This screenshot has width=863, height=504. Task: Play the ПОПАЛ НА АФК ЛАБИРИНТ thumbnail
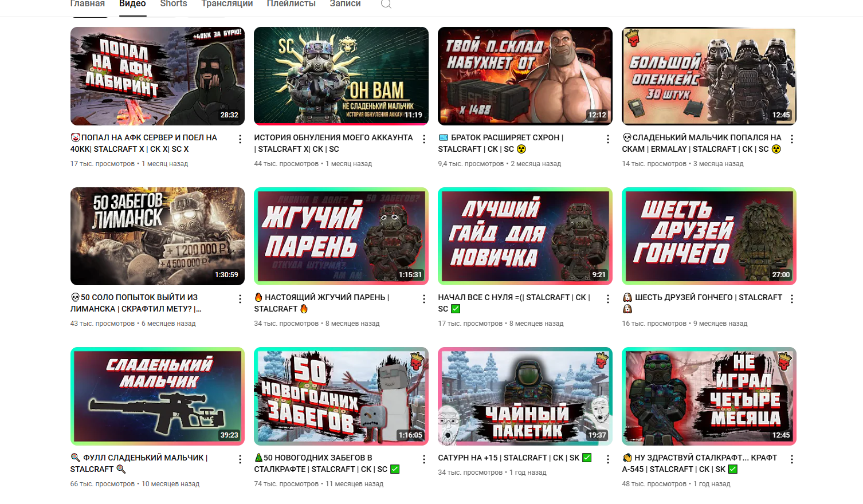tap(158, 76)
